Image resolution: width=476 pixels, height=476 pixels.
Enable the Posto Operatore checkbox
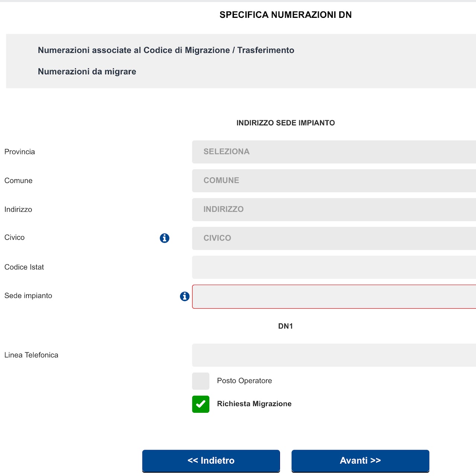(x=201, y=381)
